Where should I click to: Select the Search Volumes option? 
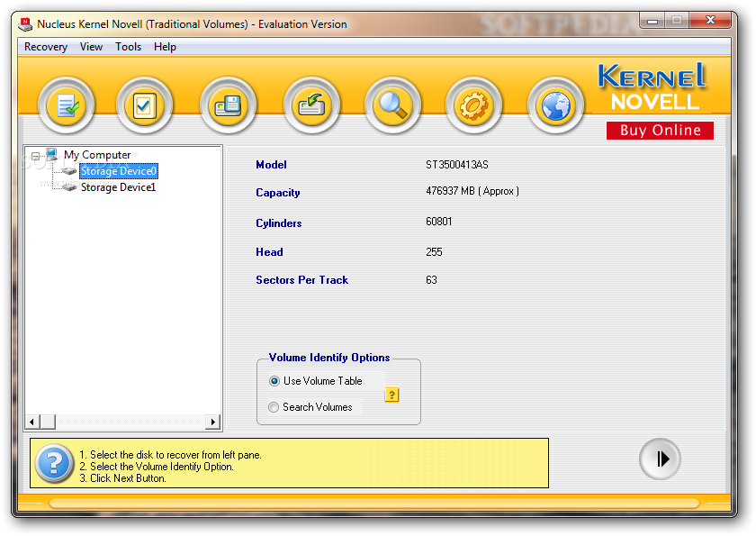coord(310,407)
